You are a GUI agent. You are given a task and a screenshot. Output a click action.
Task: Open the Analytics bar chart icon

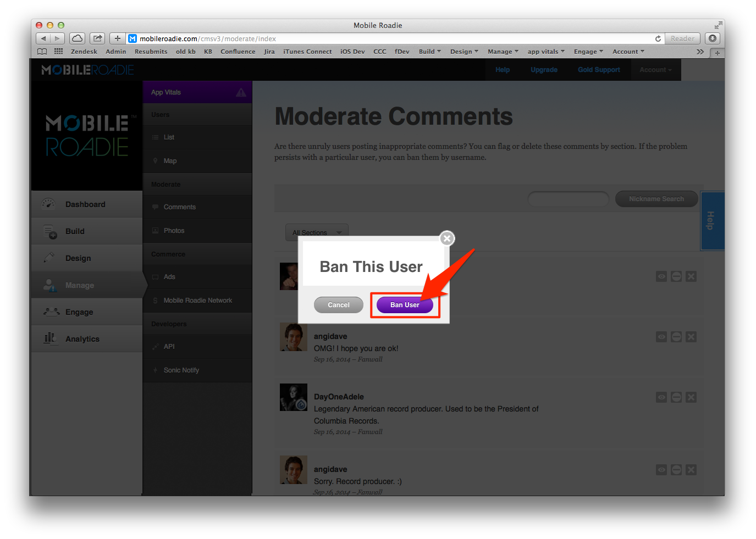coord(50,338)
